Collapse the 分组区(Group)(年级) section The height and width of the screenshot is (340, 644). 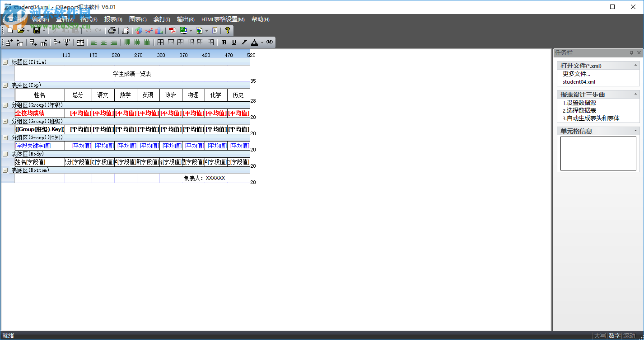5,105
